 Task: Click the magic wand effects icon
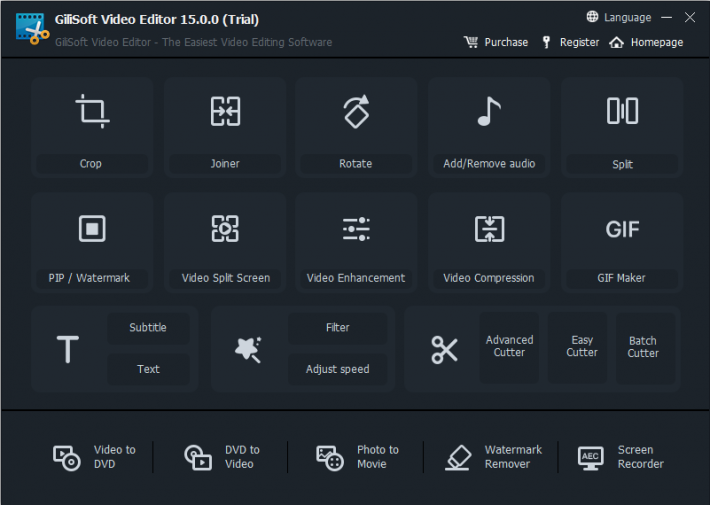pos(248,349)
